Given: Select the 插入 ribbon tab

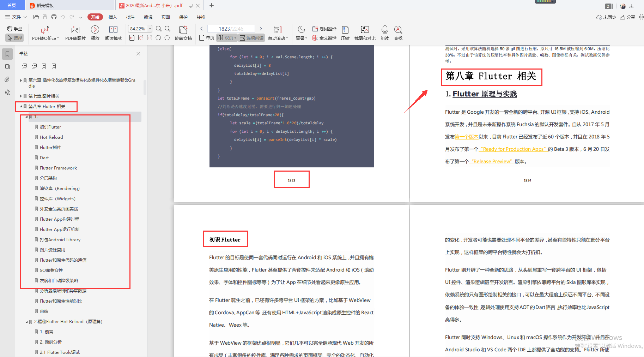Looking at the screenshot, I should pos(113,17).
